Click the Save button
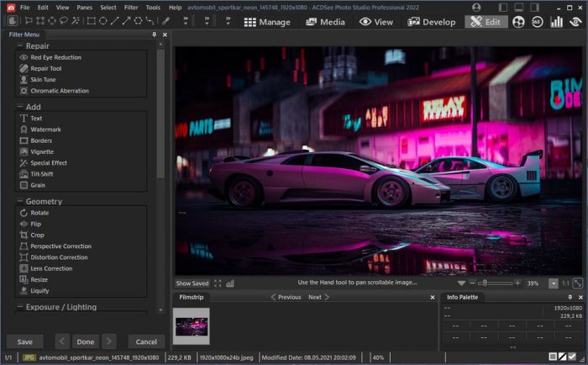This screenshot has width=588, height=365. click(25, 341)
